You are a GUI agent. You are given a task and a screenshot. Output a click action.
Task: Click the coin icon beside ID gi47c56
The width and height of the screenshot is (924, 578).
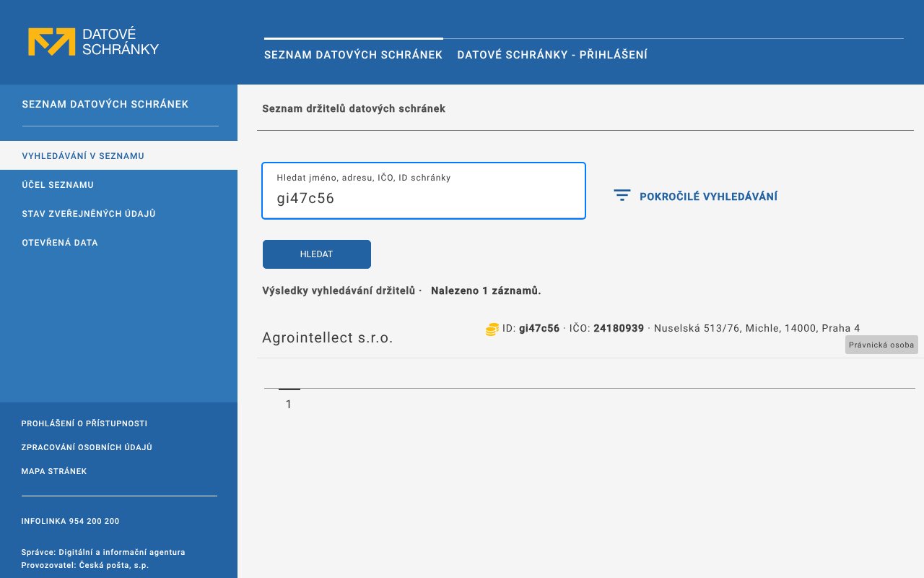click(x=492, y=329)
